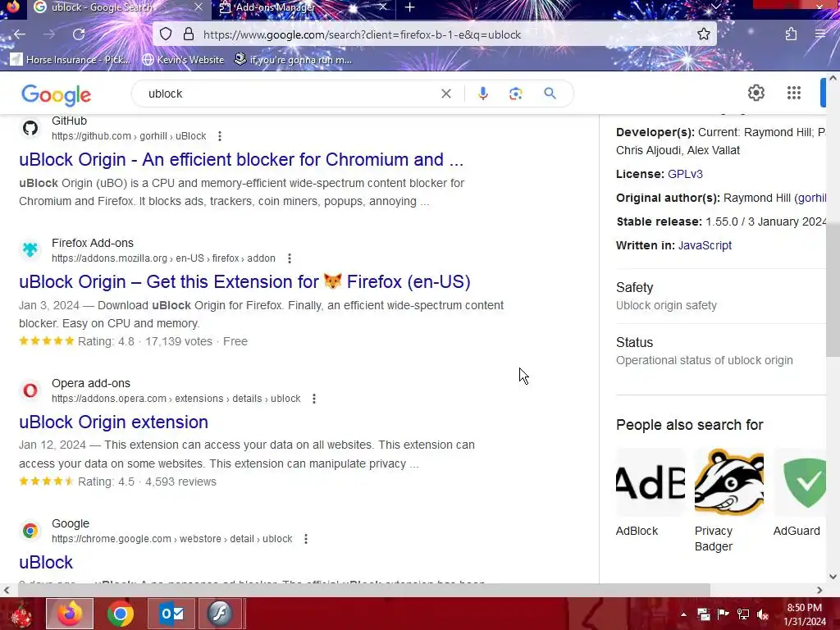840x630 pixels.
Task: Close the Add-ons Manager tab
Action: point(383,7)
